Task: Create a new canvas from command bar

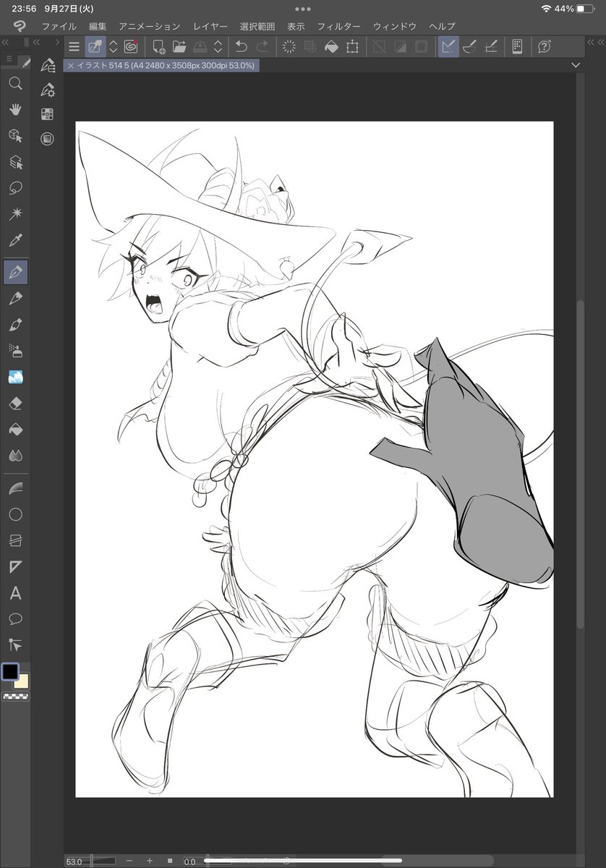Action: (159, 47)
